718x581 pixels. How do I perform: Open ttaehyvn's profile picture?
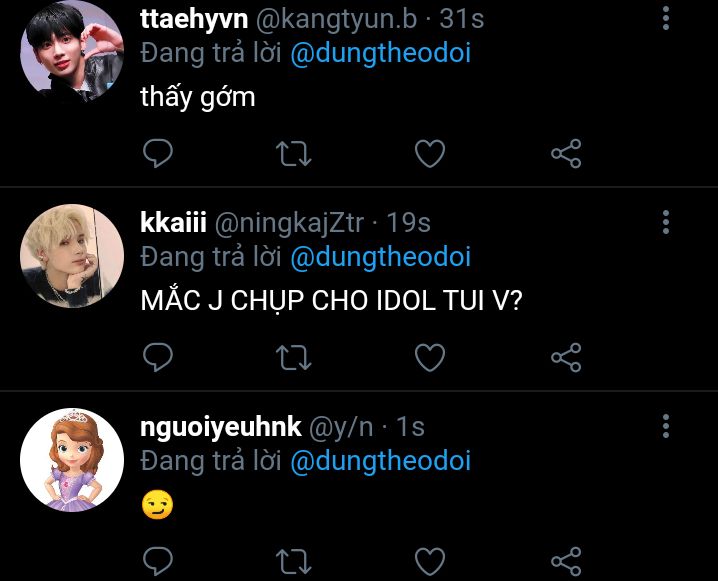point(72,51)
